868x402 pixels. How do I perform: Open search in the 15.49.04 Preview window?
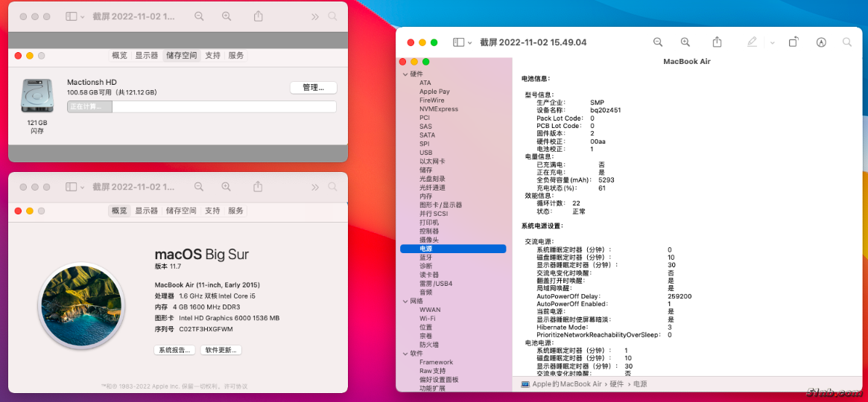coord(847,42)
